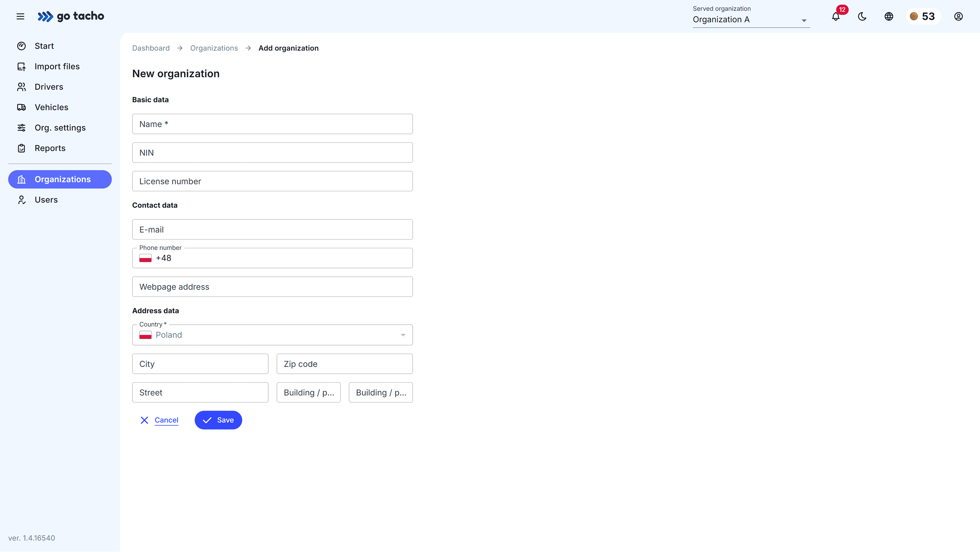
Task: Toggle dark mode moon icon
Action: tap(862, 16)
